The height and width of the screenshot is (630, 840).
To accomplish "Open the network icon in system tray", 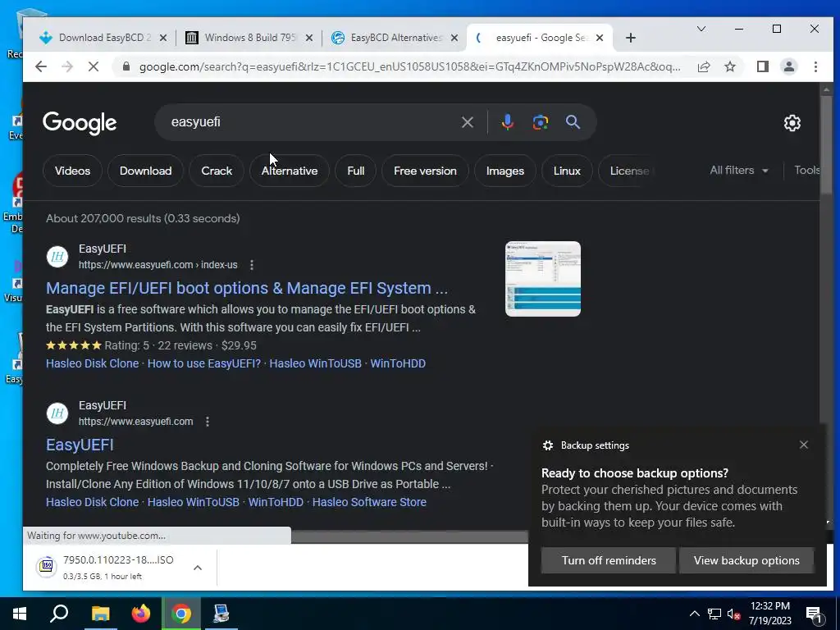I will click(x=714, y=614).
